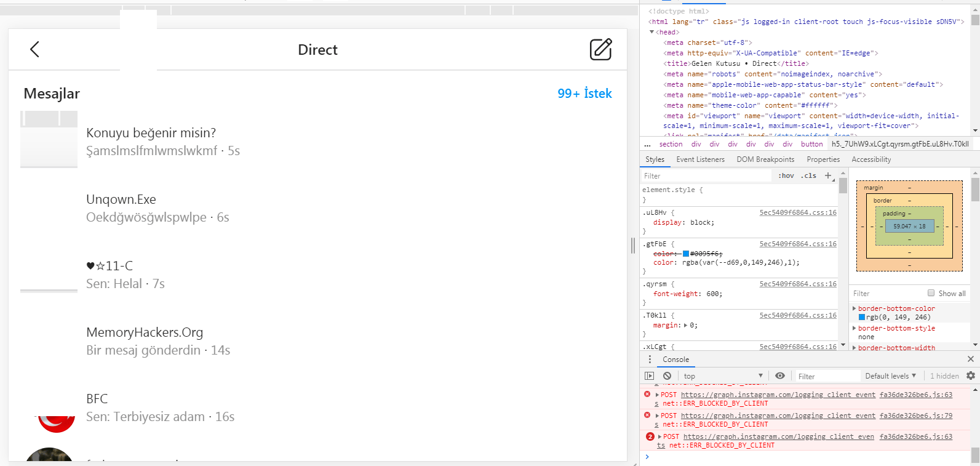Select the Console drawer tab
Viewport: 980px width, 466px height.
pos(675,360)
